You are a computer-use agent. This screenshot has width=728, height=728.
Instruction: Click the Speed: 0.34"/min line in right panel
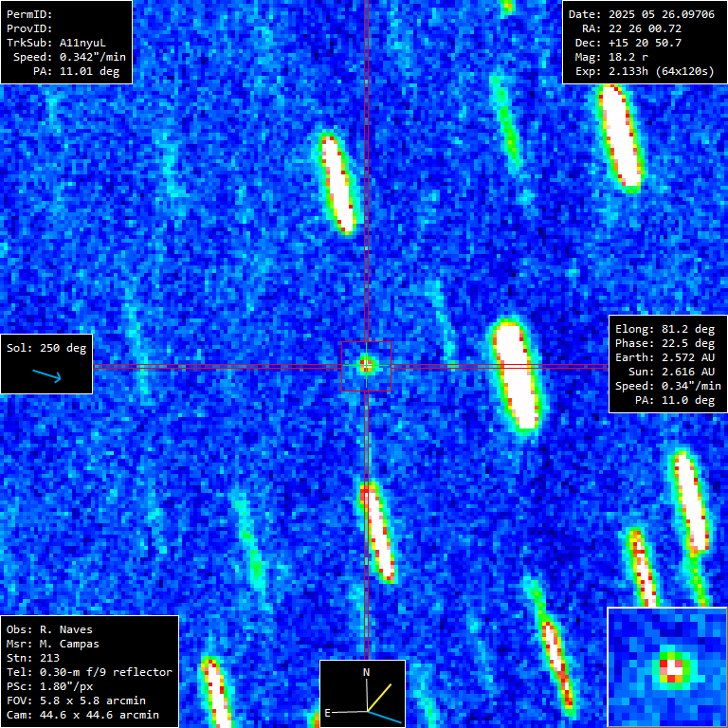(668, 386)
